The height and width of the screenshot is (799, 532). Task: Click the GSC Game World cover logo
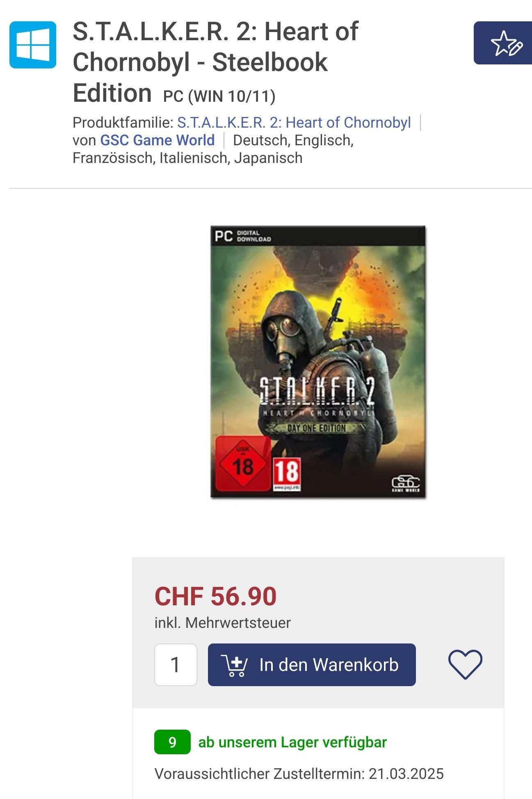pos(406,484)
